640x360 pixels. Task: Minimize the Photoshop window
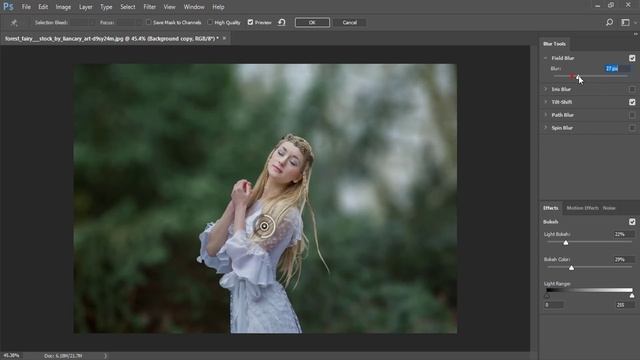point(598,6)
